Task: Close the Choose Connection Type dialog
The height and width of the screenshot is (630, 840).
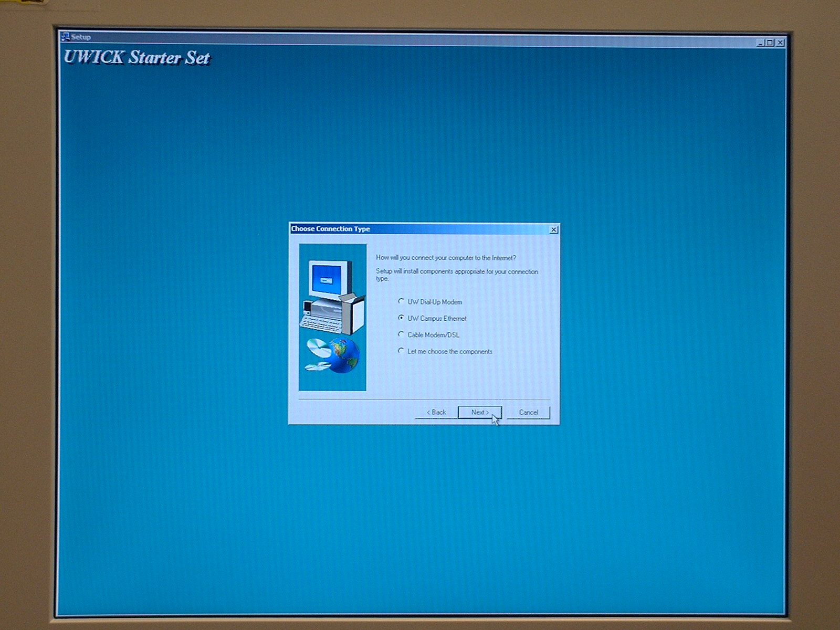Action: coord(553,229)
